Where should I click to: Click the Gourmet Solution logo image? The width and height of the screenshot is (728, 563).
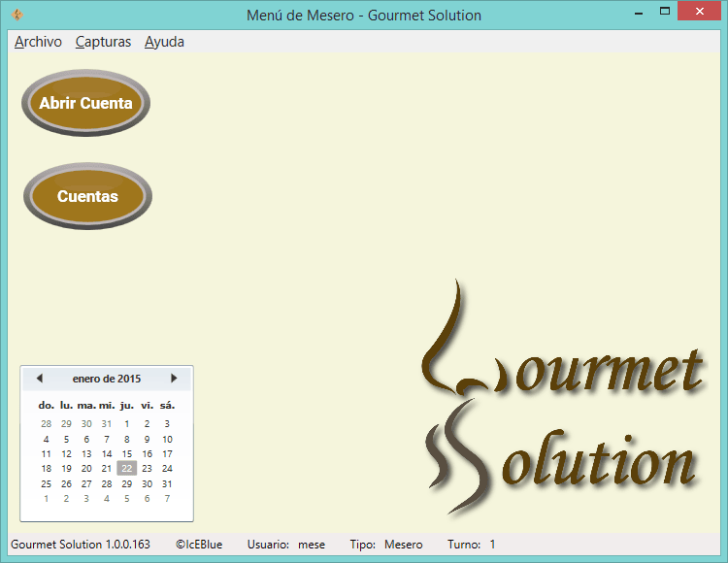[x=563, y=408]
